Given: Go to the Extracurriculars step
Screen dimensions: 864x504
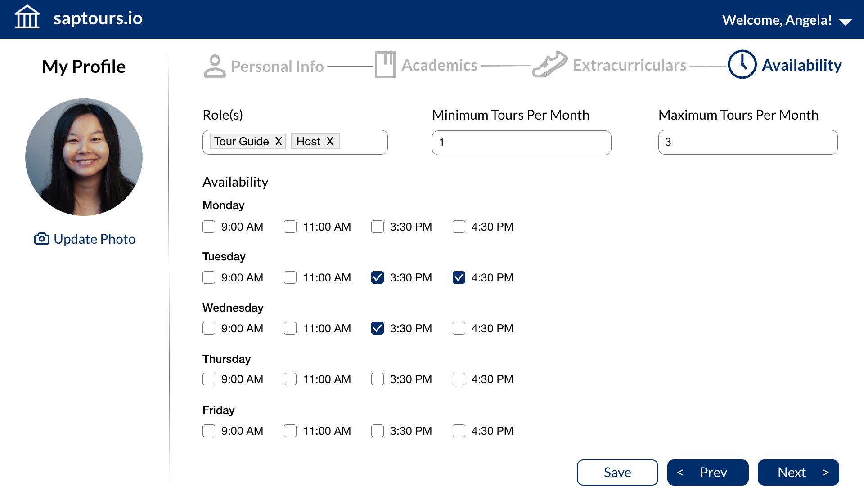Looking at the screenshot, I should click(x=630, y=65).
